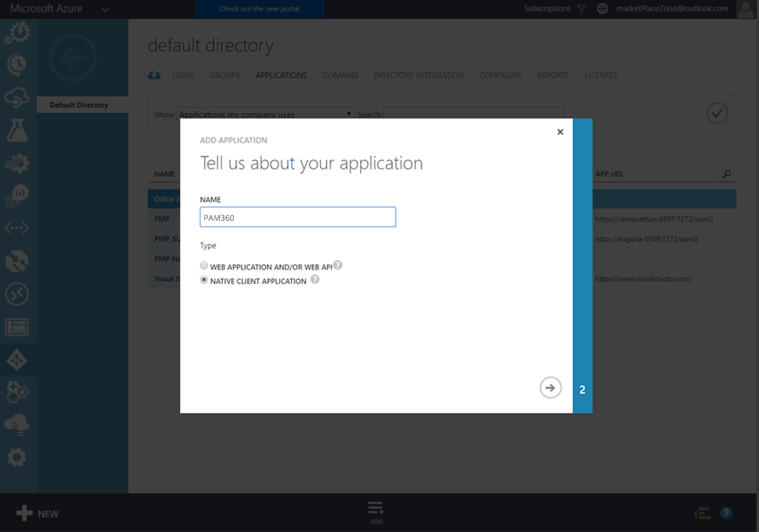The width and height of the screenshot is (759, 532).
Task: Go to next step with arrow button
Action: click(x=550, y=388)
